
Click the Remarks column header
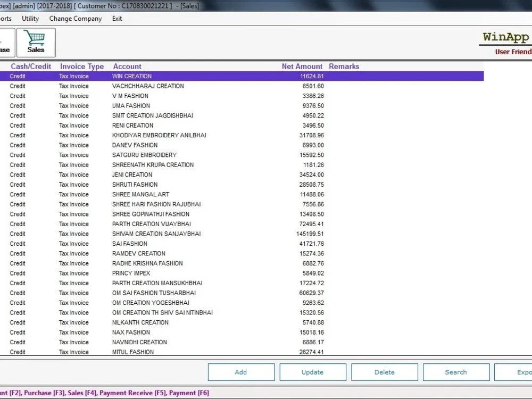344,66
